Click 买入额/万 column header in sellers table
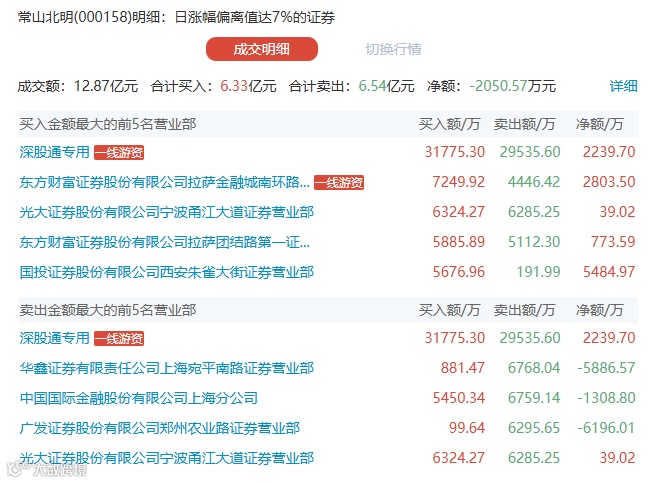The width and height of the screenshot is (655, 483). [449, 310]
